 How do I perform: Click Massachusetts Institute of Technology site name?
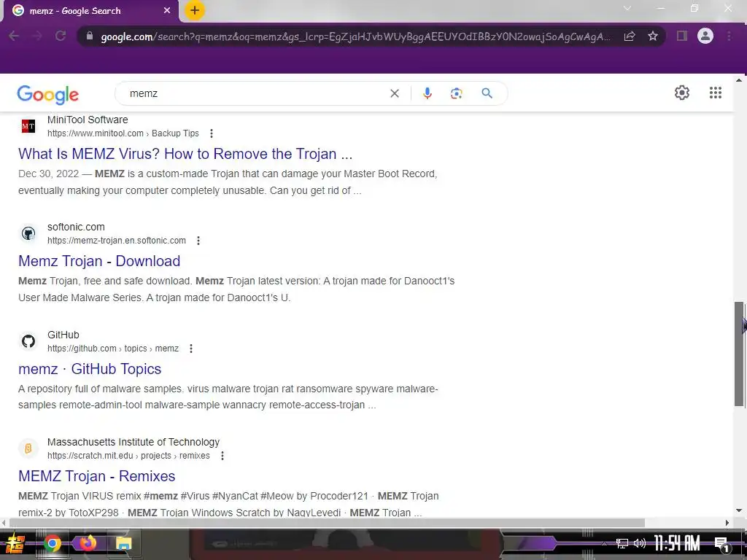(133, 442)
